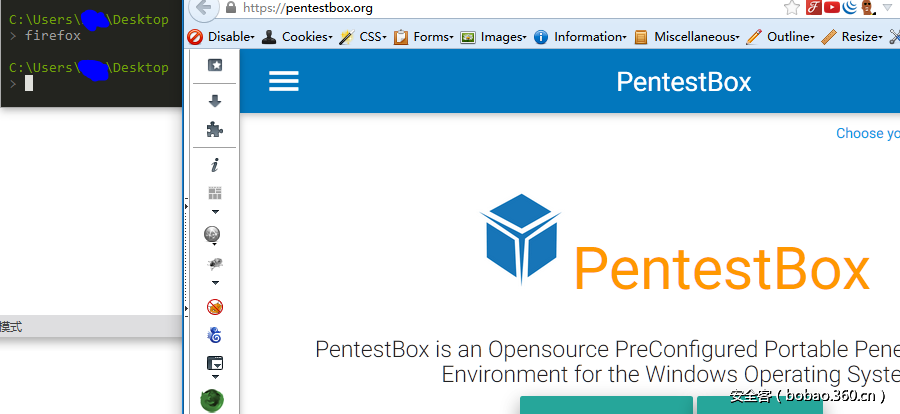
Task: Click the red no-script blocked icon
Action: click(214, 307)
